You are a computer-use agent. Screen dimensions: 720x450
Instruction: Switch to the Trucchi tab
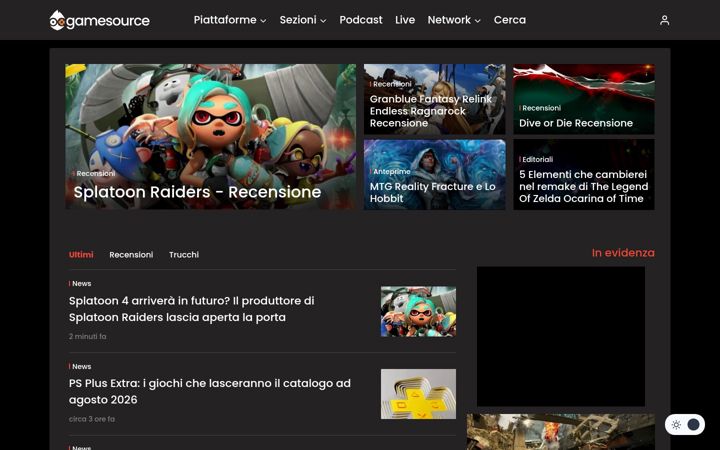coord(184,254)
